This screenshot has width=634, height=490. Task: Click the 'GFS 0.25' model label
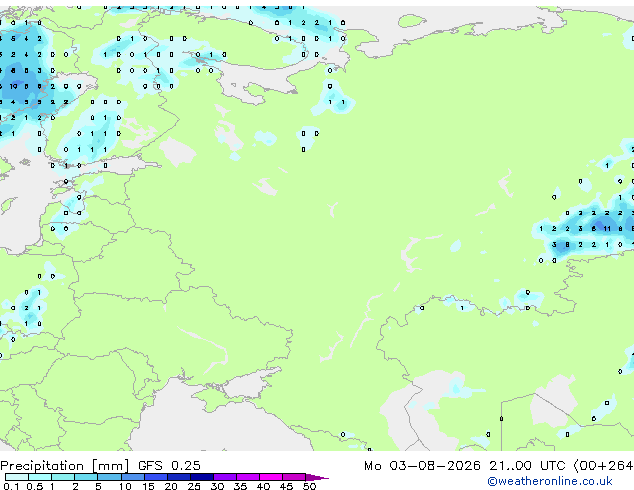pyautogui.click(x=169, y=466)
